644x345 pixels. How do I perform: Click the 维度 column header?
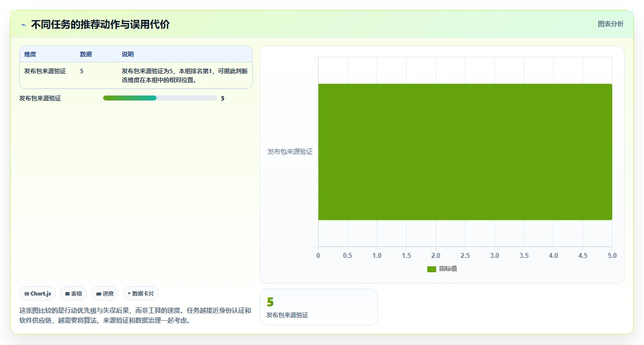[30, 54]
